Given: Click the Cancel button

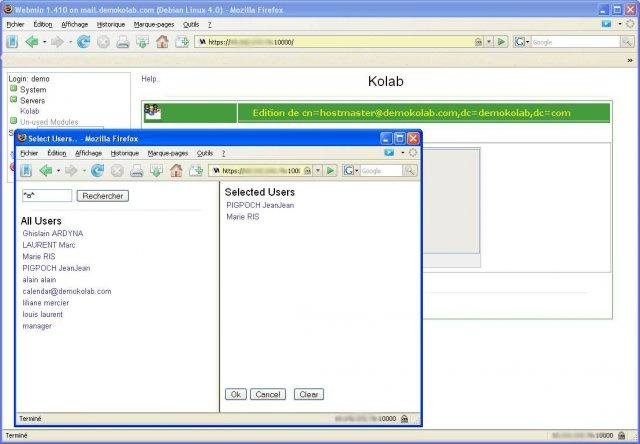Looking at the screenshot, I should tap(268, 394).
